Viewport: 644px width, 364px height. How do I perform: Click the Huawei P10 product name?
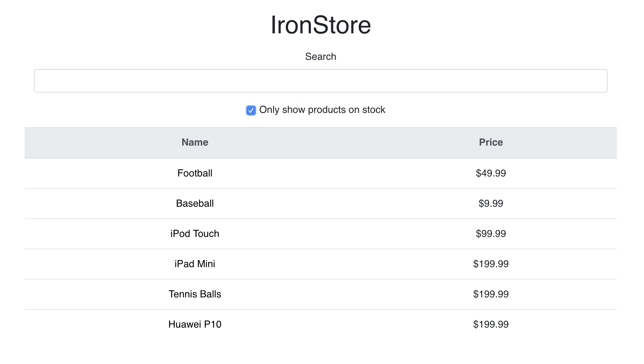coord(195,325)
